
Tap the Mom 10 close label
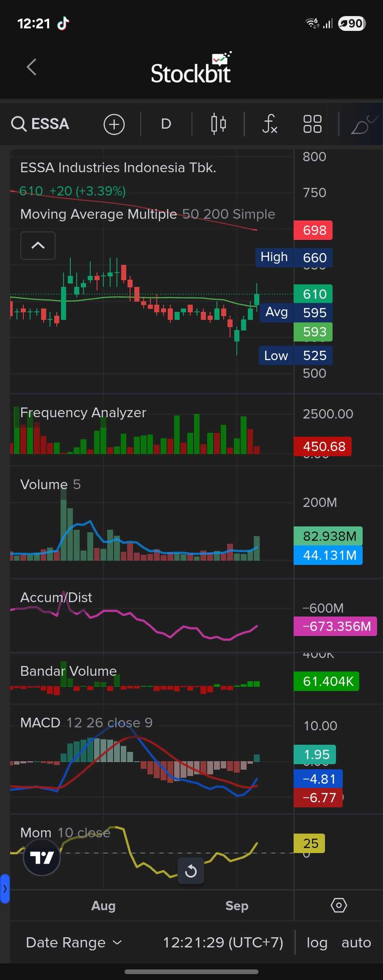[x=65, y=833]
